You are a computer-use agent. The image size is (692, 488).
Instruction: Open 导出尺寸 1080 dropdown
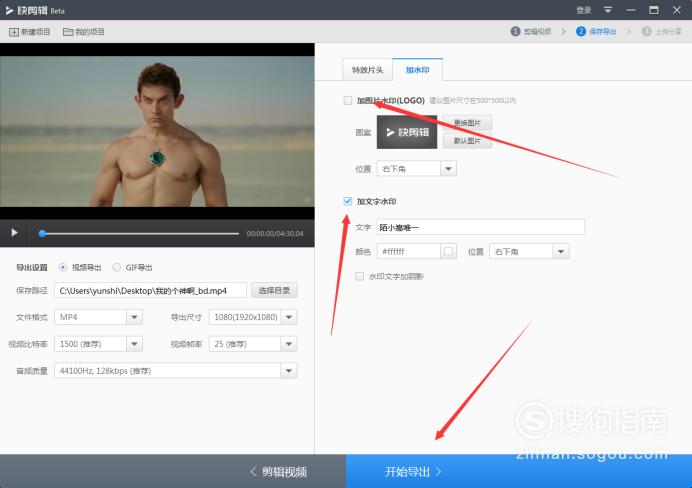(x=253, y=317)
